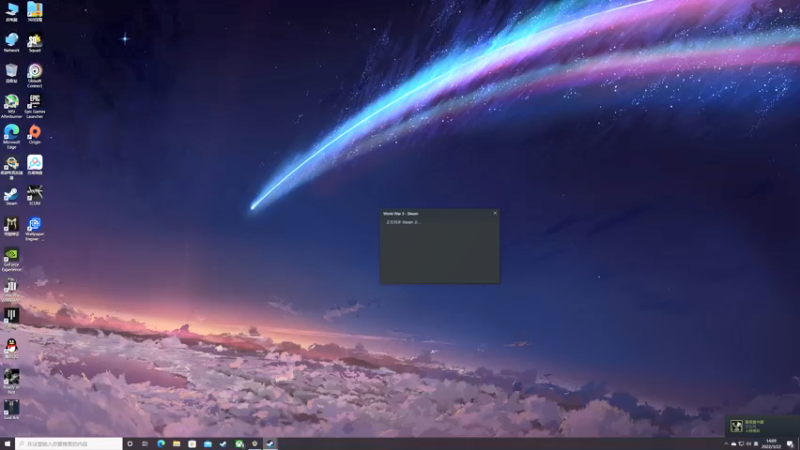This screenshot has width=800, height=450.
Task: Open the Recycle Bin icon
Action: point(11,73)
